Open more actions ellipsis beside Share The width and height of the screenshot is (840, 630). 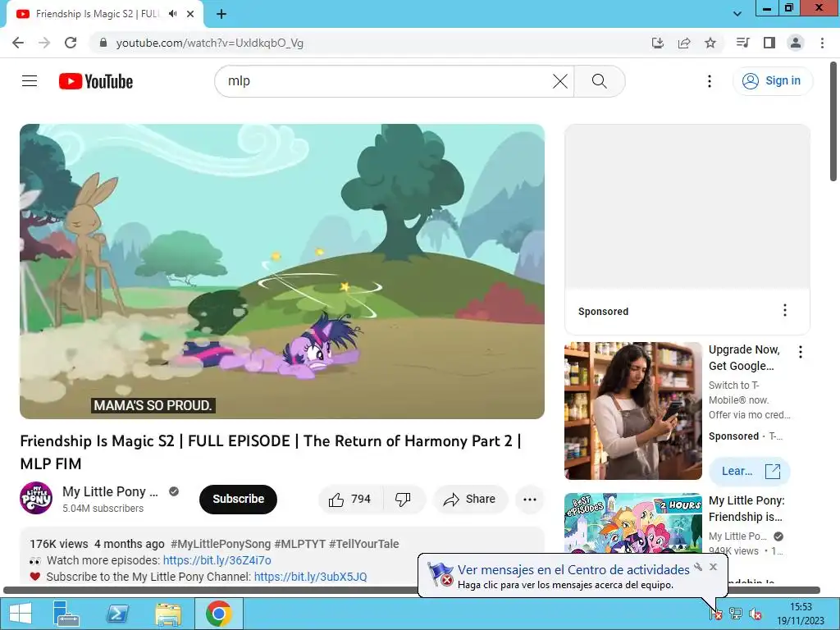tap(529, 500)
